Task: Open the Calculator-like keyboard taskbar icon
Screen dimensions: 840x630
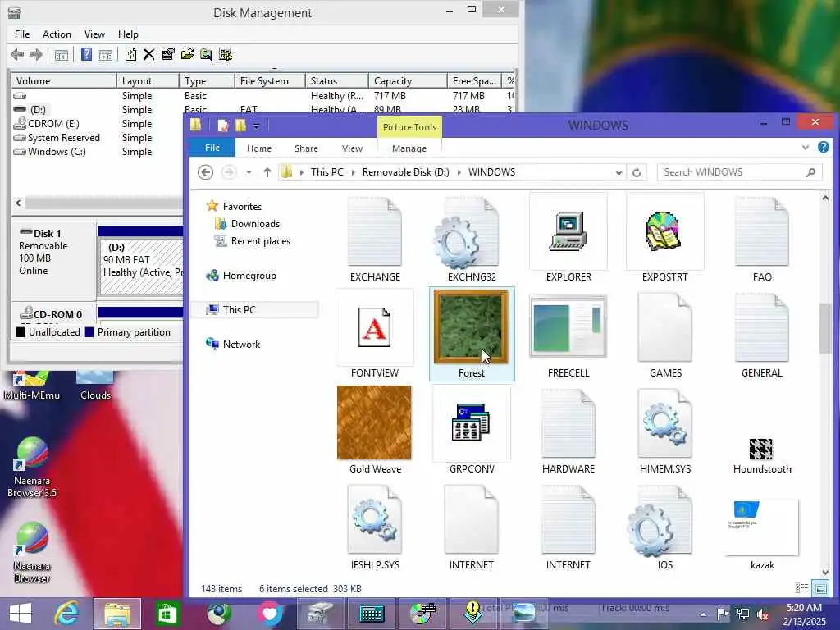Action: 372,614
